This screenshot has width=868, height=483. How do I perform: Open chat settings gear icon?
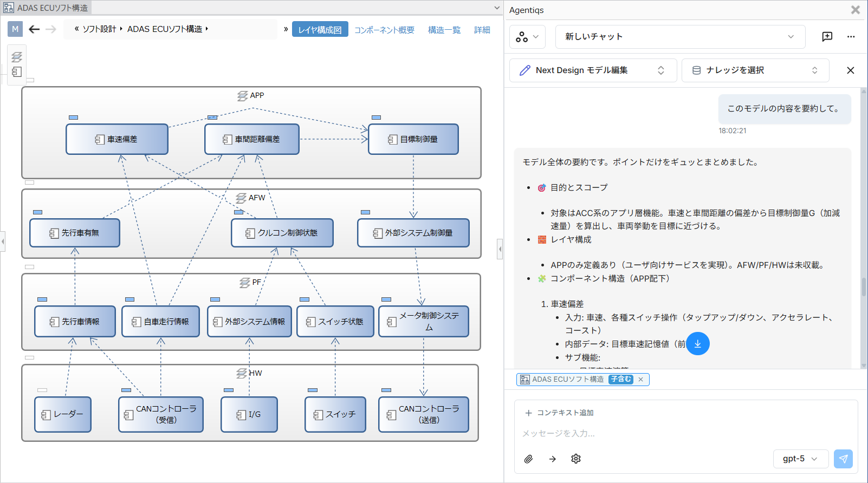(576, 459)
